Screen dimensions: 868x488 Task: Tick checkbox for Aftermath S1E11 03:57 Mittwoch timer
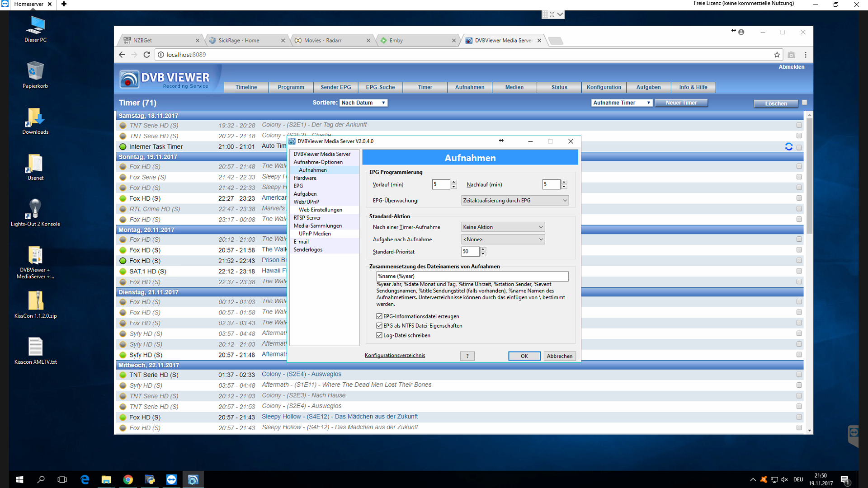point(799,385)
